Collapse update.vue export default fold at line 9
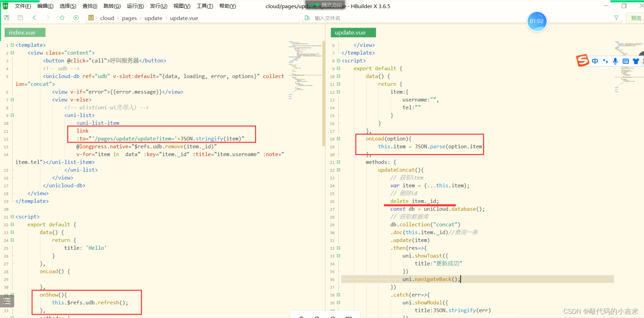The image size is (644, 318). pos(339,68)
